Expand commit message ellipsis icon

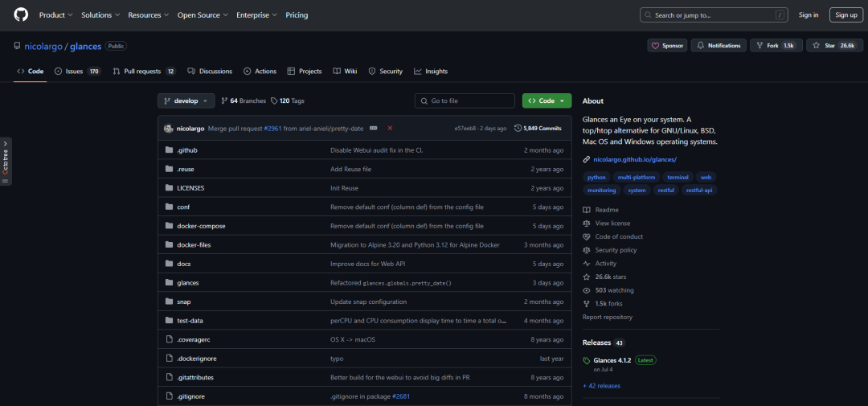373,128
